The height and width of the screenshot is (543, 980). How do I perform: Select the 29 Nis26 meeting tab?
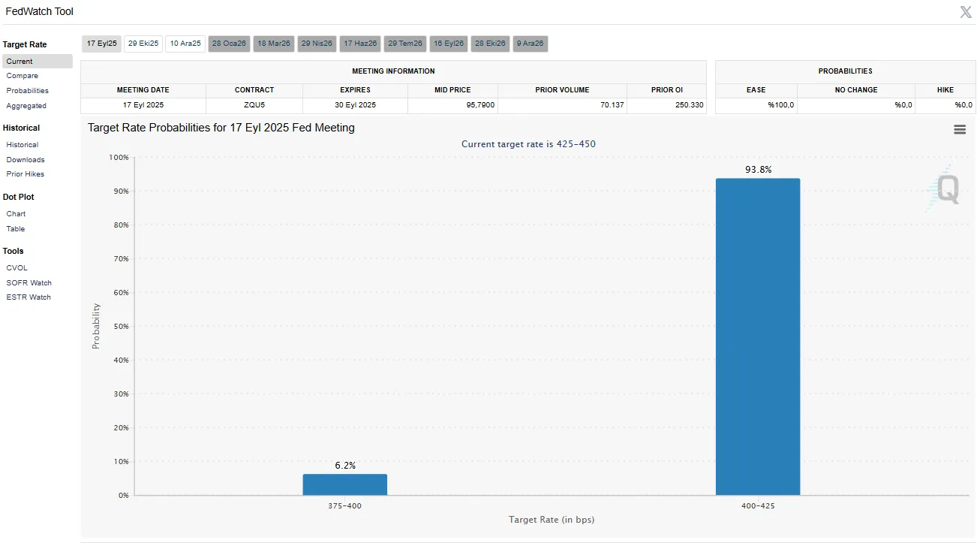pyautogui.click(x=317, y=44)
